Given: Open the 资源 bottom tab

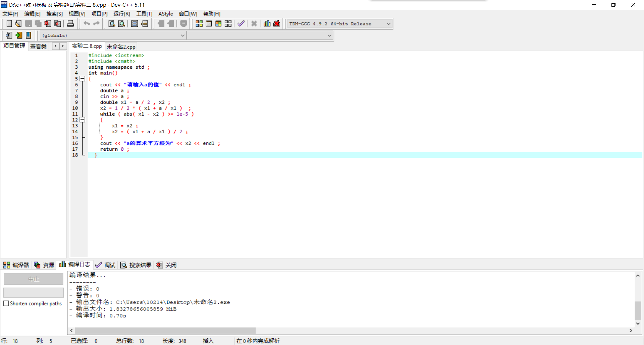Looking at the screenshot, I should click(x=44, y=265).
